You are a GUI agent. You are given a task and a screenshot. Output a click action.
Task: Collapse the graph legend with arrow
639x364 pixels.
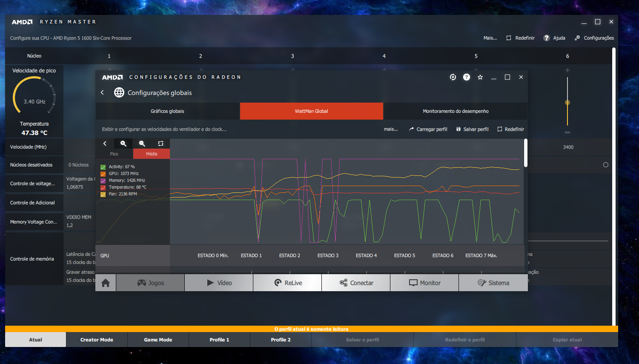point(105,143)
